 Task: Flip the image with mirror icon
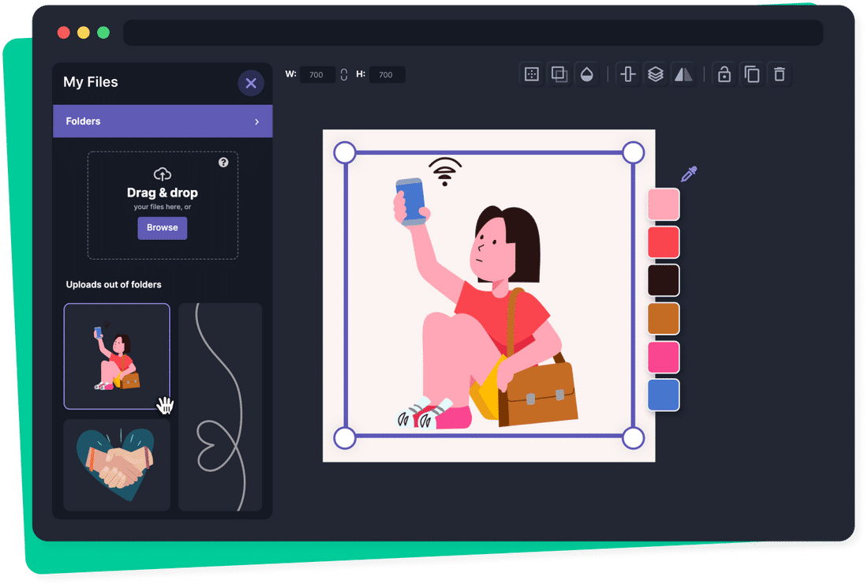[x=683, y=74]
